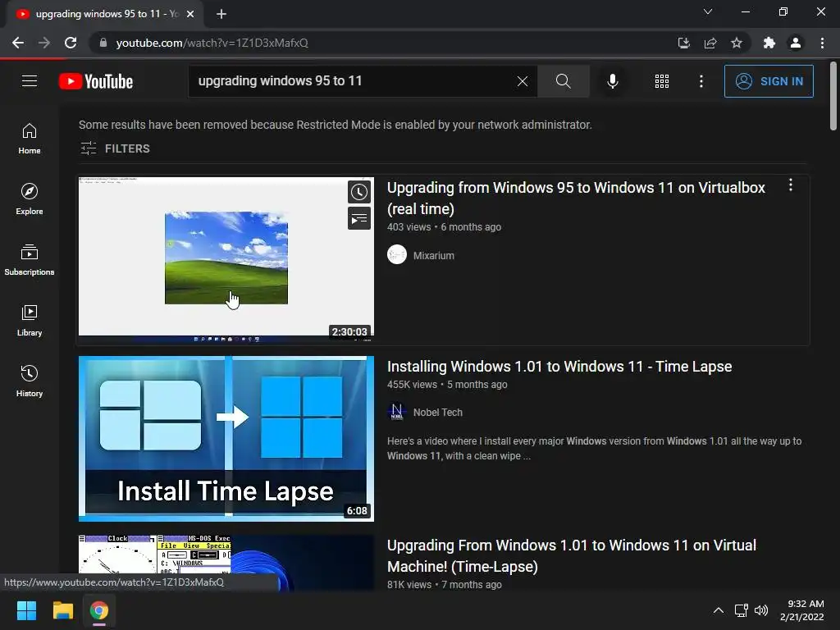Close the 'upgrading windows 95 to 11' tab

[x=190, y=15]
